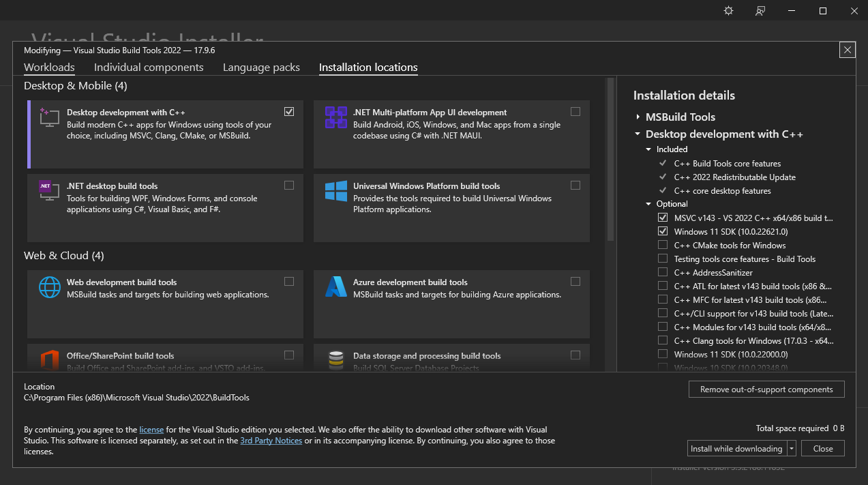This screenshot has width=868, height=485.
Task: Click C++ Build Tools core features
Action: pos(728,164)
